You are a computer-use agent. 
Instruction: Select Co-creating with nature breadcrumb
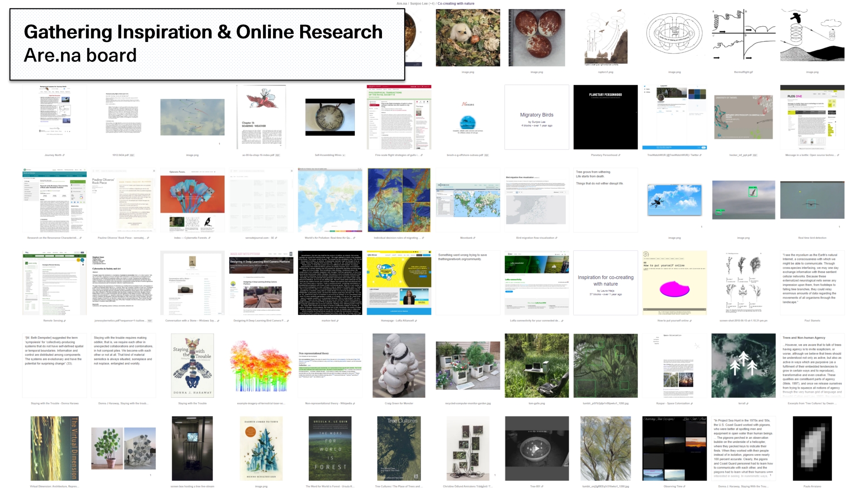(x=456, y=4)
